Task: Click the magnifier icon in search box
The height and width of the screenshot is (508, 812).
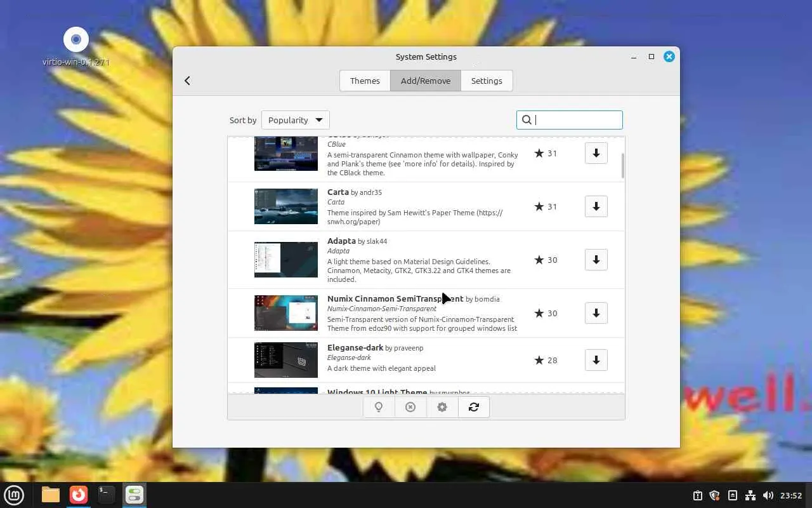Action: [x=527, y=120]
